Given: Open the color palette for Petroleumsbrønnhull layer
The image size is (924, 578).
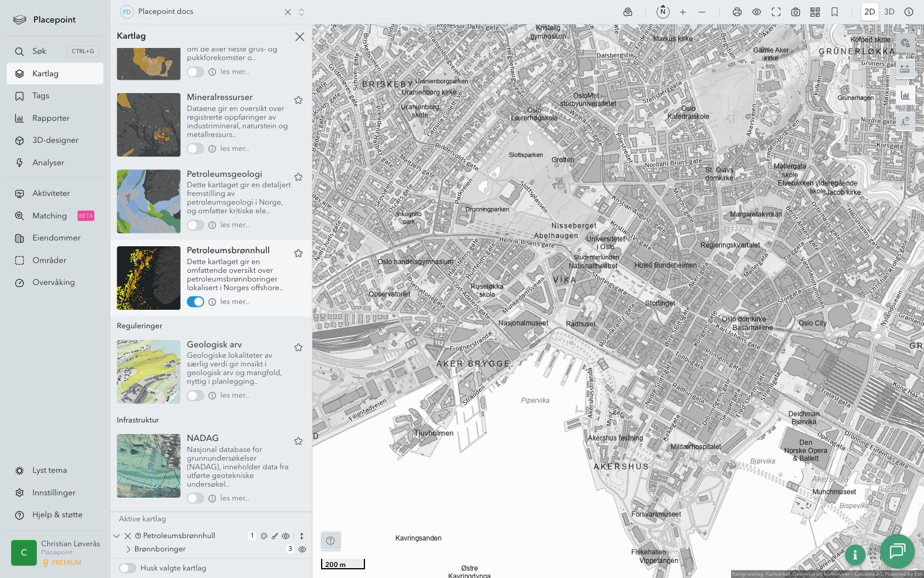Looking at the screenshot, I should coord(264,536).
